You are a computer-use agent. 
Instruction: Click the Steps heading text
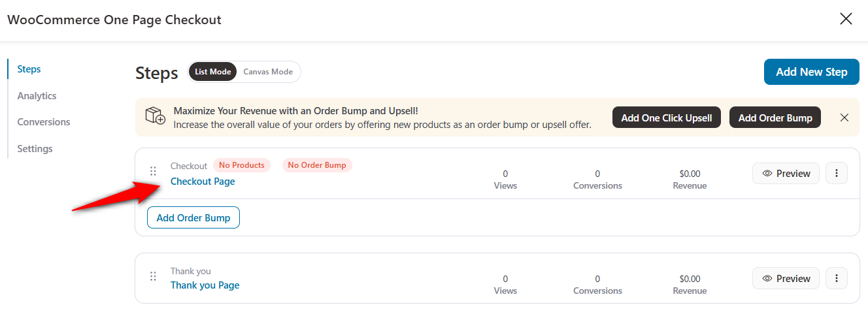157,72
